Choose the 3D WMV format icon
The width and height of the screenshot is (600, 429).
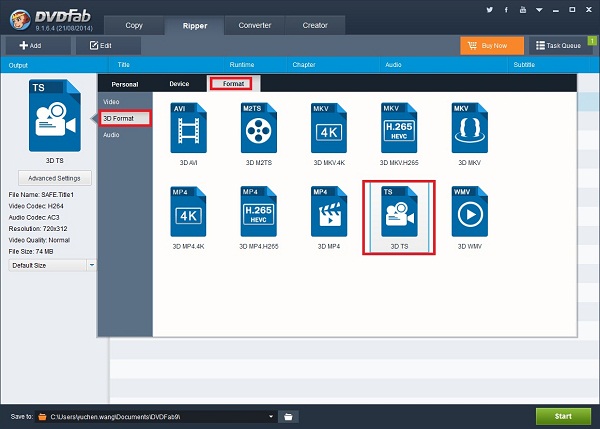pos(470,211)
